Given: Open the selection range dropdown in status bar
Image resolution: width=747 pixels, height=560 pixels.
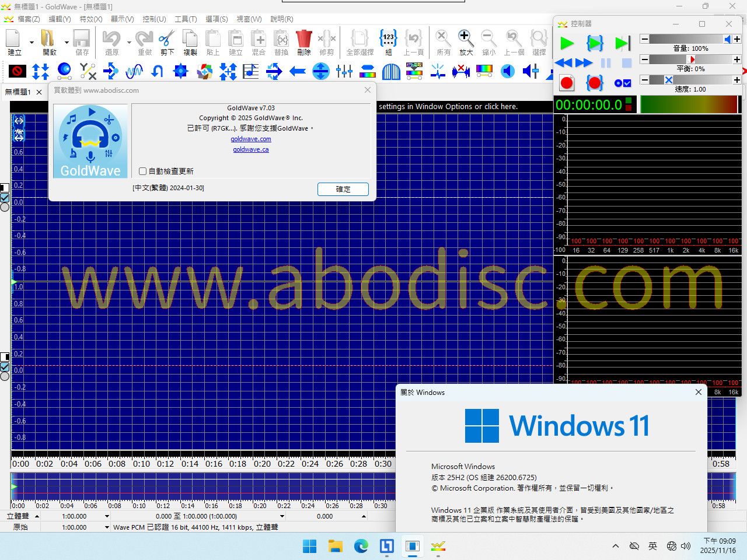Looking at the screenshot, I should click(x=282, y=516).
